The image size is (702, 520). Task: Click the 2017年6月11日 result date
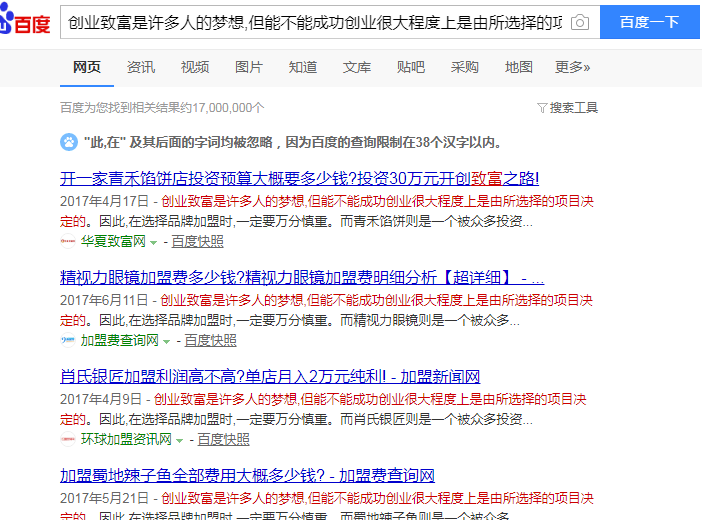pyautogui.click(x=104, y=300)
